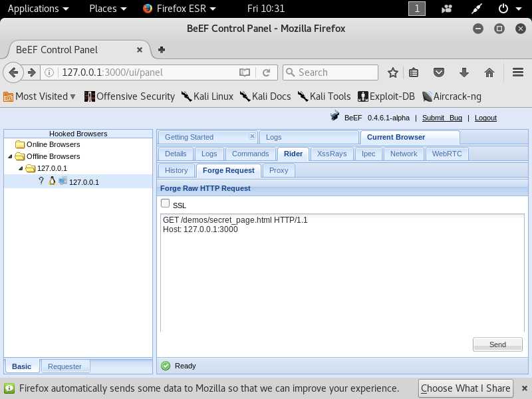
Task: Open the Ipec tab
Action: (x=368, y=154)
